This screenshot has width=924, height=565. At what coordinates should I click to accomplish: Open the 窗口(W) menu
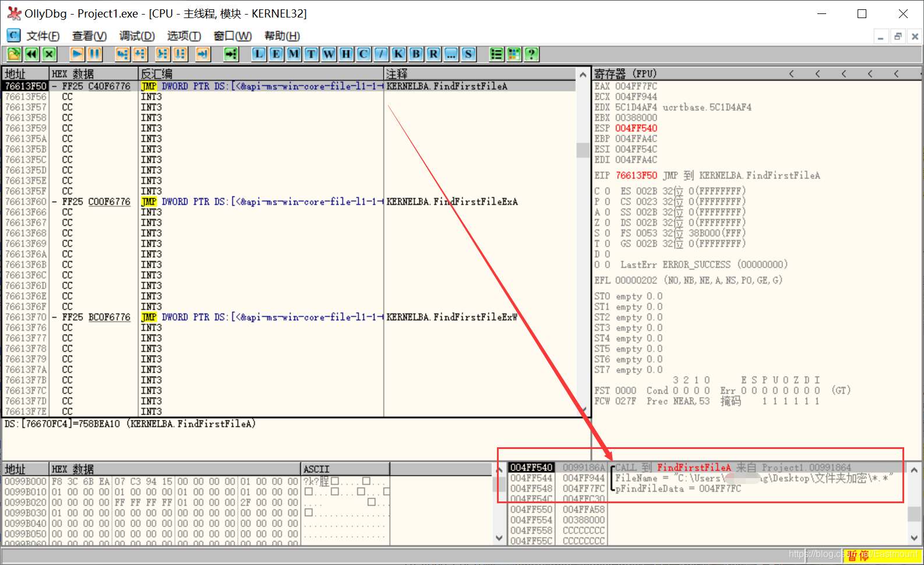pos(232,36)
